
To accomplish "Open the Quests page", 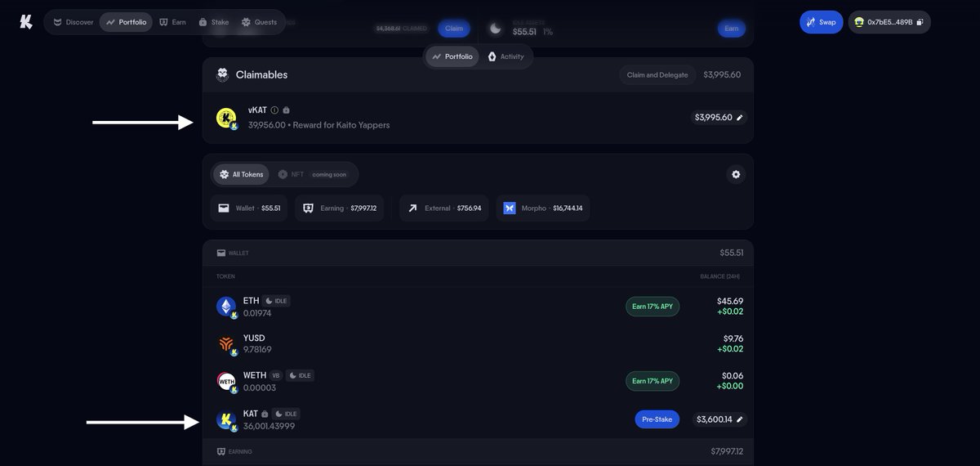I will pos(260,22).
